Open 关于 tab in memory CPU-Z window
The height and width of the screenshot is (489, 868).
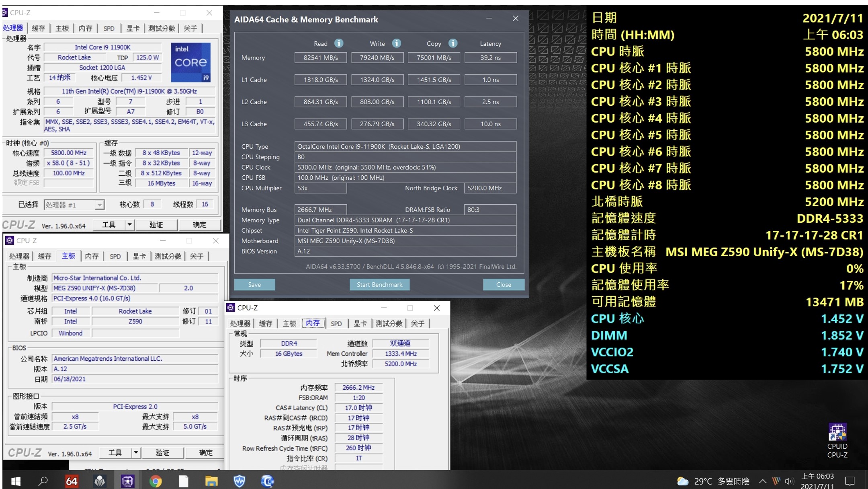click(x=418, y=323)
